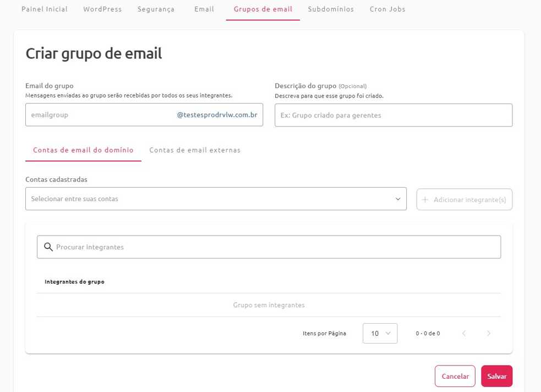
Task: Click the Descrição do grupo text field
Action: pyautogui.click(x=394, y=115)
